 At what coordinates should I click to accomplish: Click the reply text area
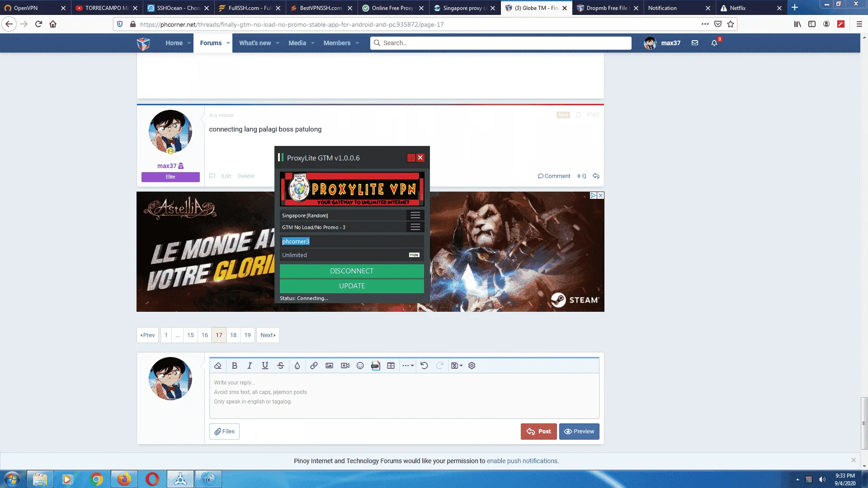pyautogui.click(x=404, y=396)
